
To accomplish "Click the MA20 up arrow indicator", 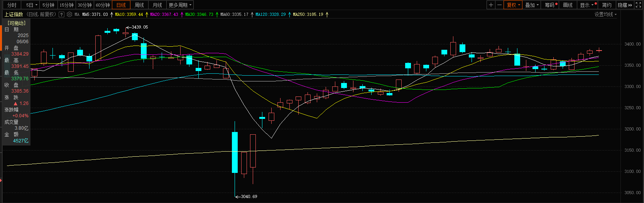I will (182, 14).
